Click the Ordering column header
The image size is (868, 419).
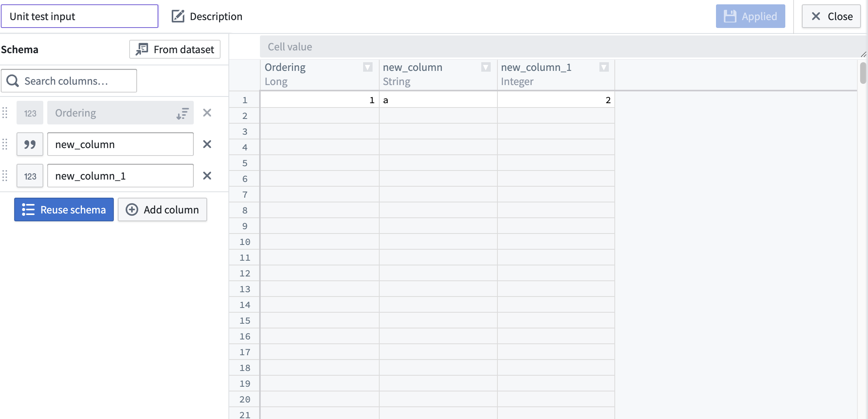click(x=319, y=74)
